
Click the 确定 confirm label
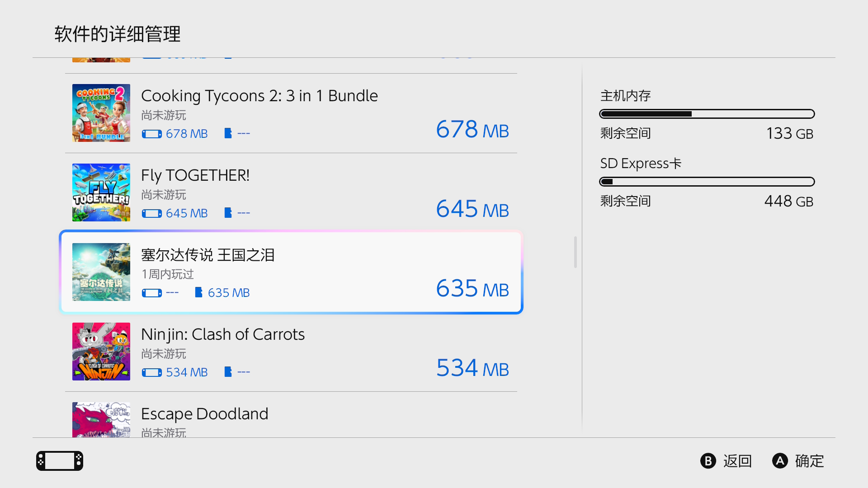click(x=809, y=461)
